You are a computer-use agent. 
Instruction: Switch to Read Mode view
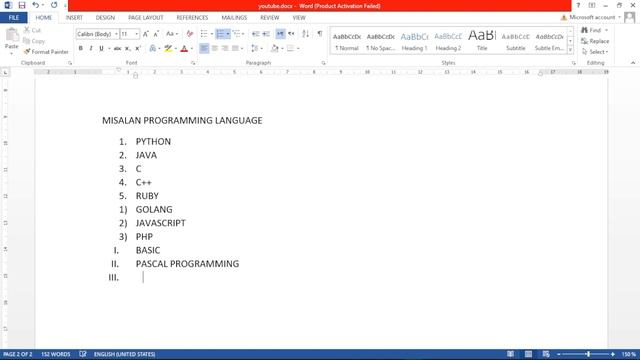(511, 354)
